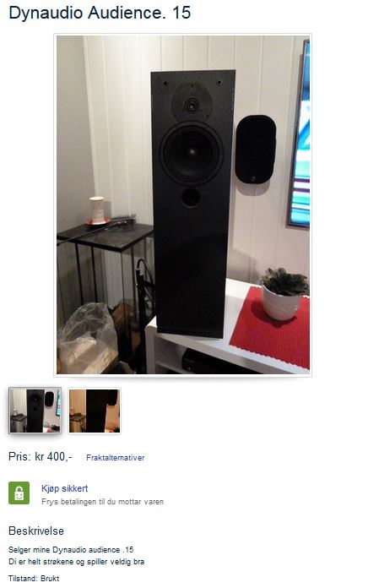This screenshot has width=379, height=588.
Task: Click the small wall-mounted speaker in the photo
Action: coord(256,149)
